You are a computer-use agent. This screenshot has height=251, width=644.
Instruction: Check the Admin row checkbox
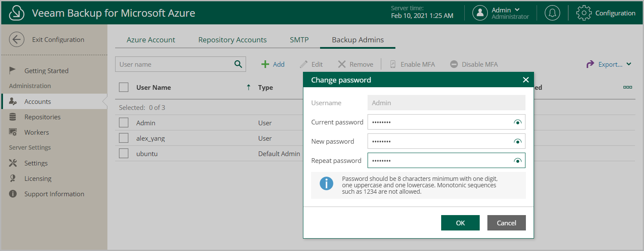coord(124,123)
